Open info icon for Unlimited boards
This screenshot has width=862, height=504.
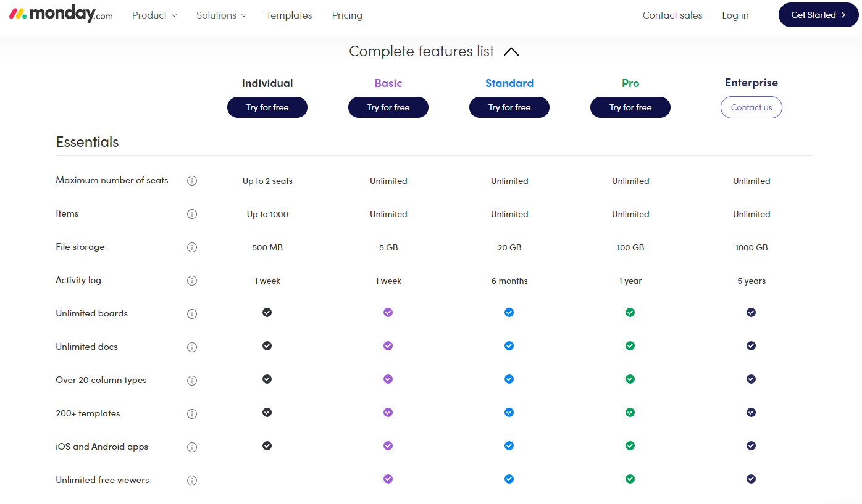[x=192, y=314]
